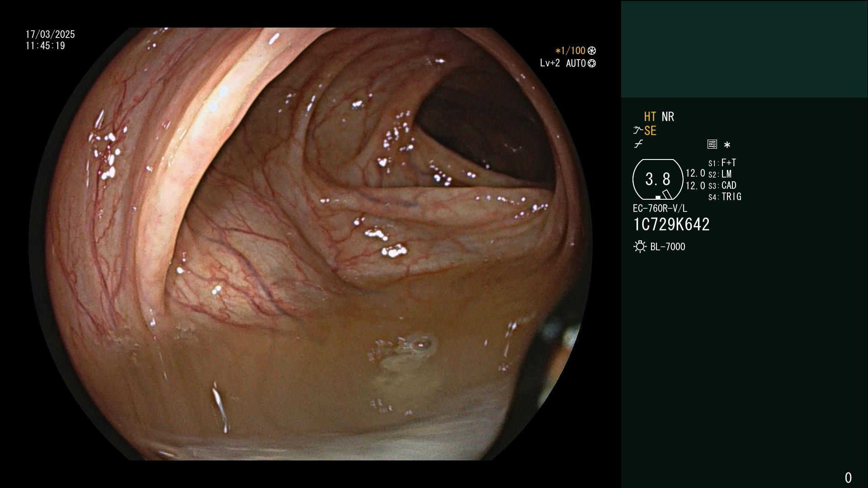Click the scope model EC-760R-V/L
This screenshot has height=488, width=868.
tap(660, 209)
